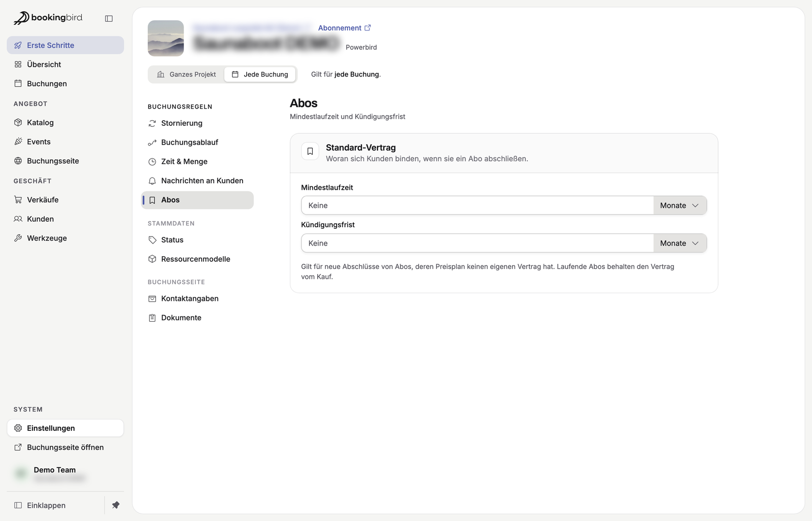Click the Events party icon
Screen dimensions: 812x521
18,142
